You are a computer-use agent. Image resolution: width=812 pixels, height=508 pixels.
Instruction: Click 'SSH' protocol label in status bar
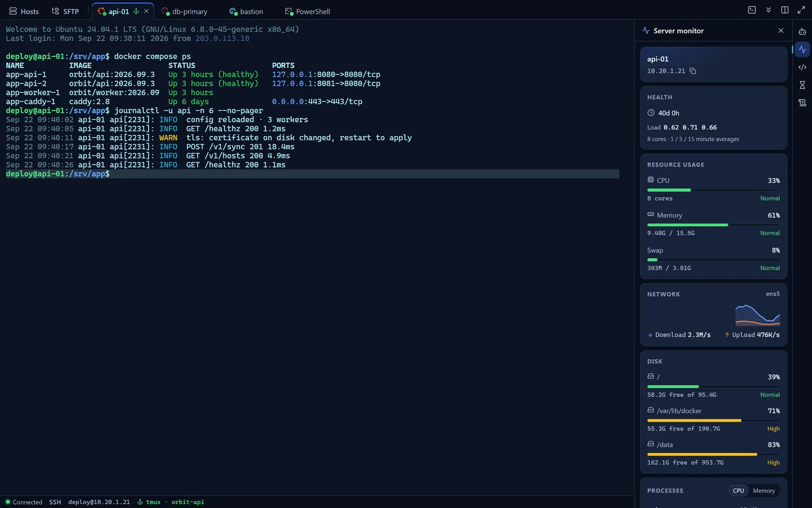click(x=55, y=502)
